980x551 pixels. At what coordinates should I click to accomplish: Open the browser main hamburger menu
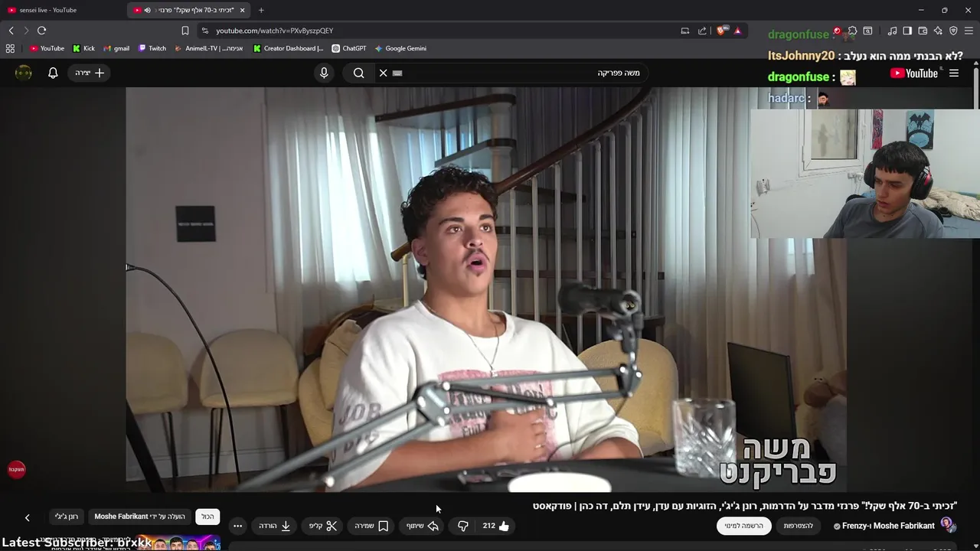[969, 31]
